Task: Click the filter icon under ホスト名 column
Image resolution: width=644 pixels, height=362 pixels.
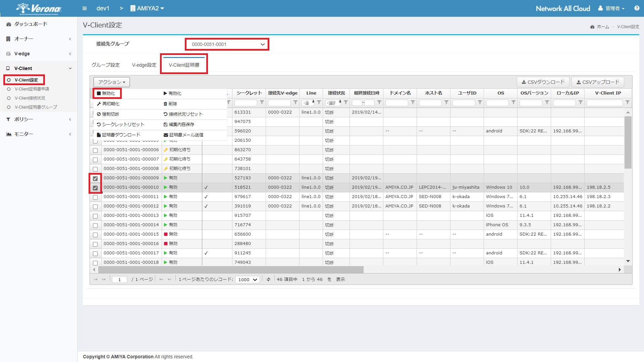Action: 446,103
